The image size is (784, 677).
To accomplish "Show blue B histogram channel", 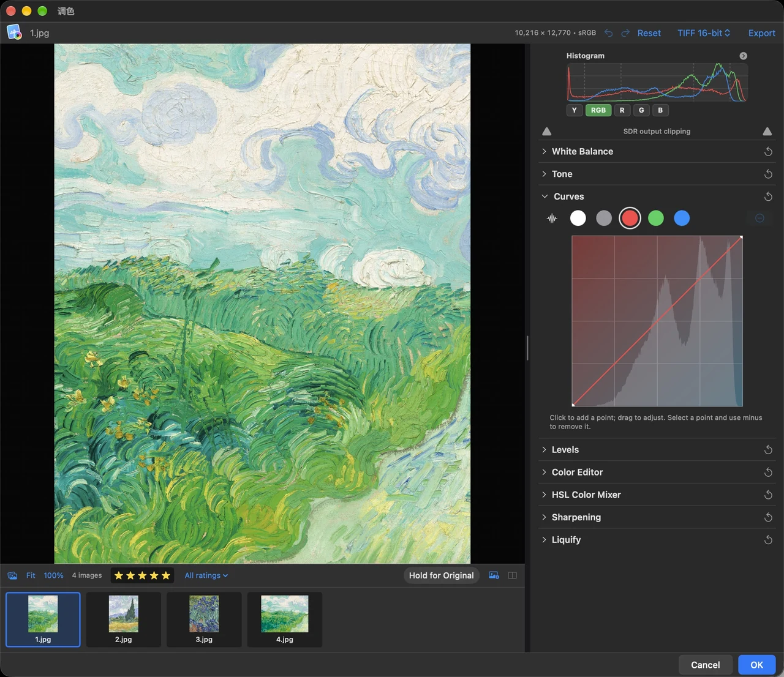I will tap(660, 110).
